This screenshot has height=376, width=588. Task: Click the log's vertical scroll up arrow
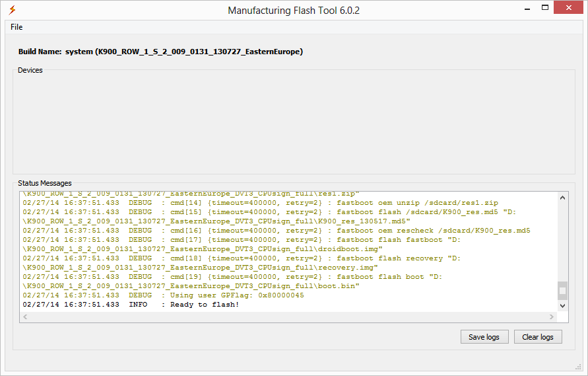coord(562,197)
